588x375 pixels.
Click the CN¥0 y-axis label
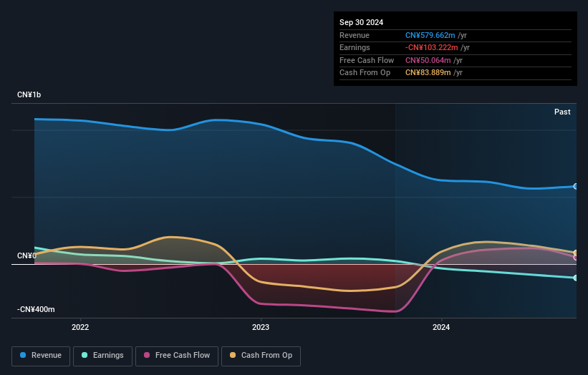click(x=26, y=255)
